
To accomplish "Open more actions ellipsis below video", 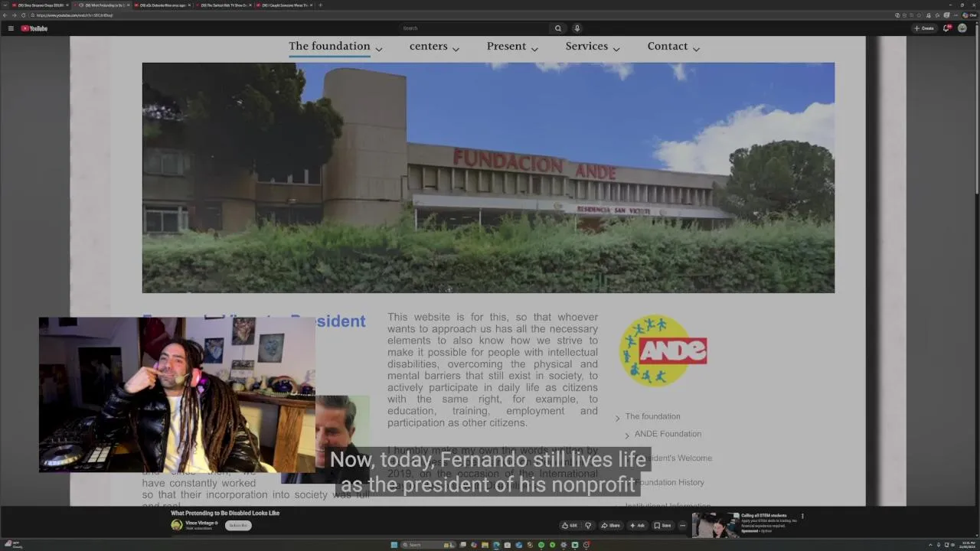I will (x=683, y=526).
